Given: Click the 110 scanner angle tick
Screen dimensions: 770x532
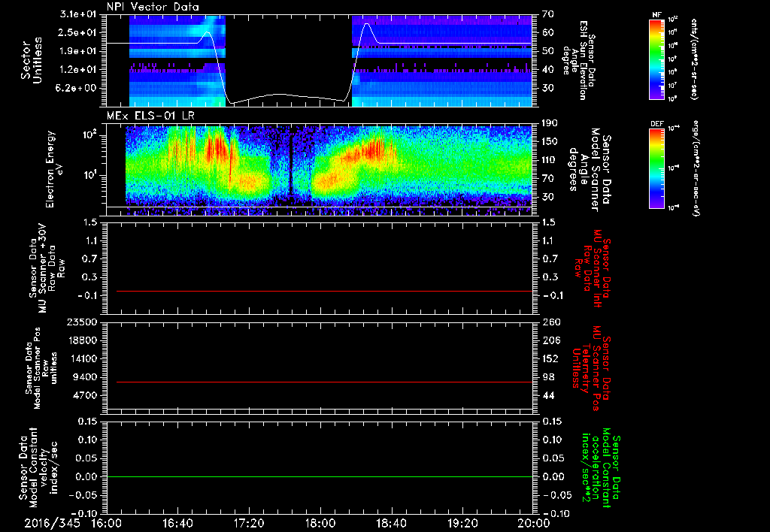Looking at the screenshot, I should tap(550, 160).
